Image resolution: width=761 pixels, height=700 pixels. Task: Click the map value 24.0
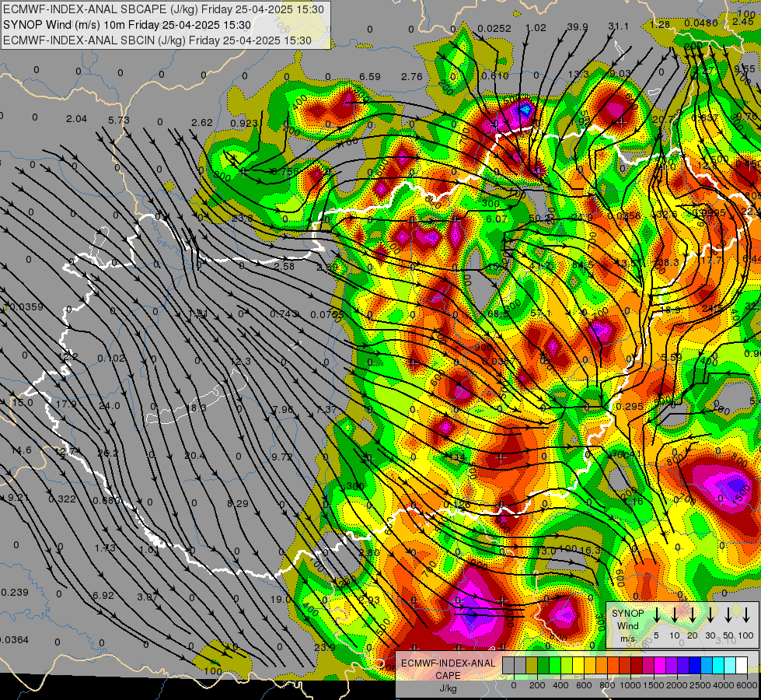pyautogui.click(x=109, y=406)
